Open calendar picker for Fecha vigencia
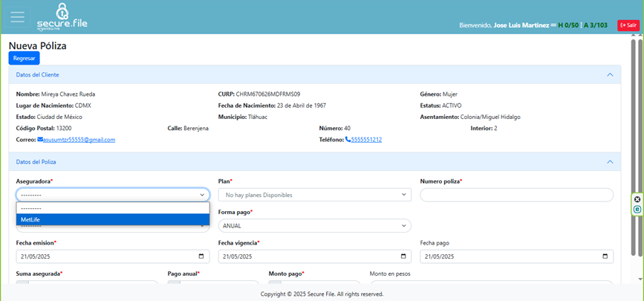Viewport: 644px width, 301px height. (403, 256)
